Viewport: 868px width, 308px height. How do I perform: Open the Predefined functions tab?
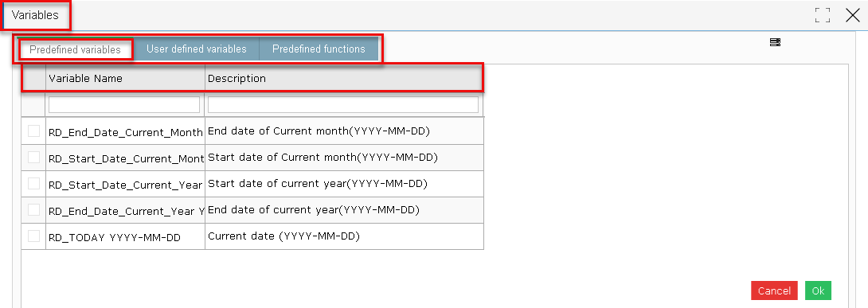pyautogui.click(x=319, y=49)
